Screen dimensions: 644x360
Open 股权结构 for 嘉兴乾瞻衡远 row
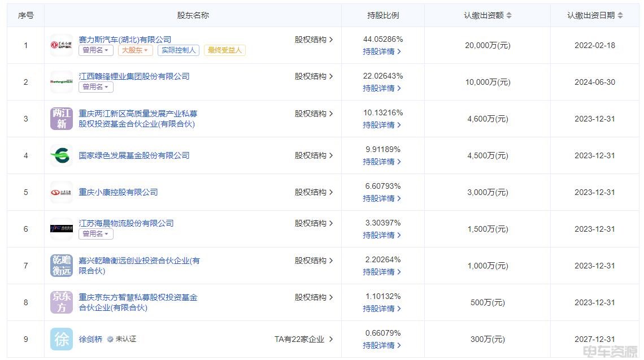pos(314,261)
